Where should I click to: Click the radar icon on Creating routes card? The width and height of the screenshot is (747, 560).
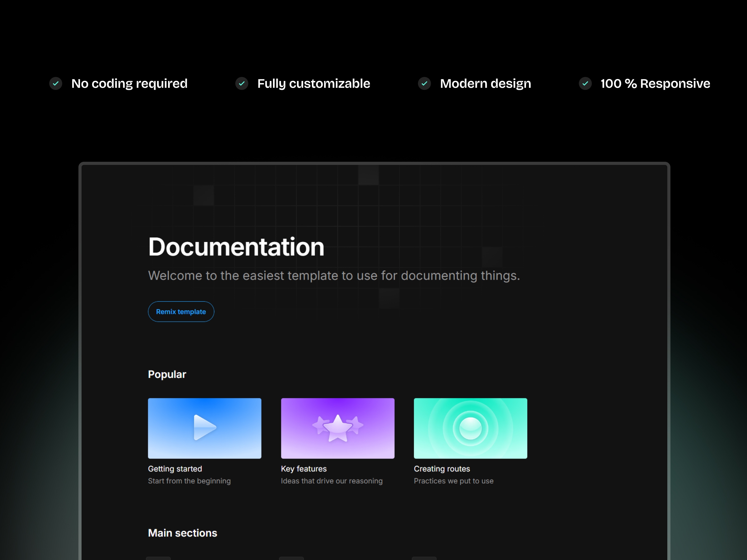pos(470,428)
